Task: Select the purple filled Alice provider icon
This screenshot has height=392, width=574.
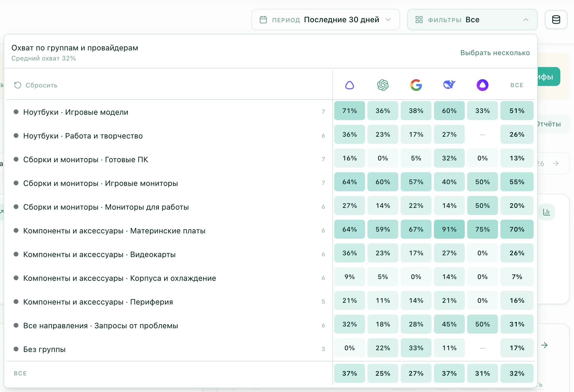Action: 483,85
